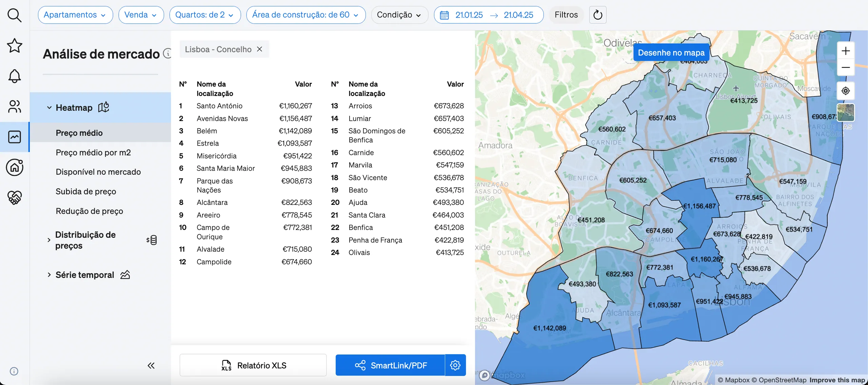Click €1,142,089 label on map
The width and height of the screenshot is (868, 385).
(x=550, y=328)
